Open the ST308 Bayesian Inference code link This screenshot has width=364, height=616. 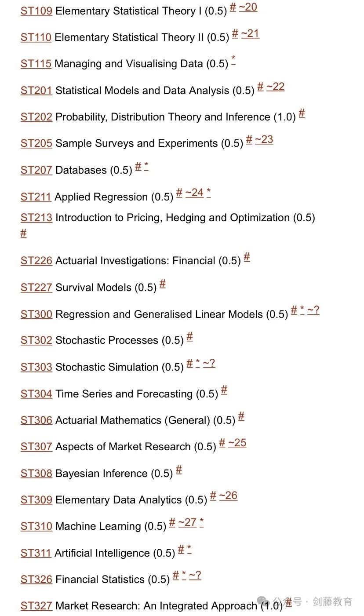pyautogui.click(x=36, y=474)
